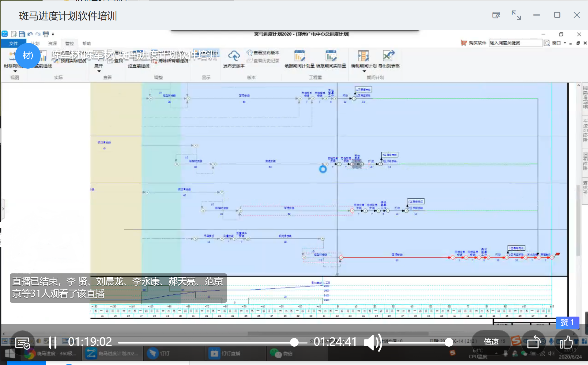
Task: Adjust the volume slider handle
Action: coord(449,342)
